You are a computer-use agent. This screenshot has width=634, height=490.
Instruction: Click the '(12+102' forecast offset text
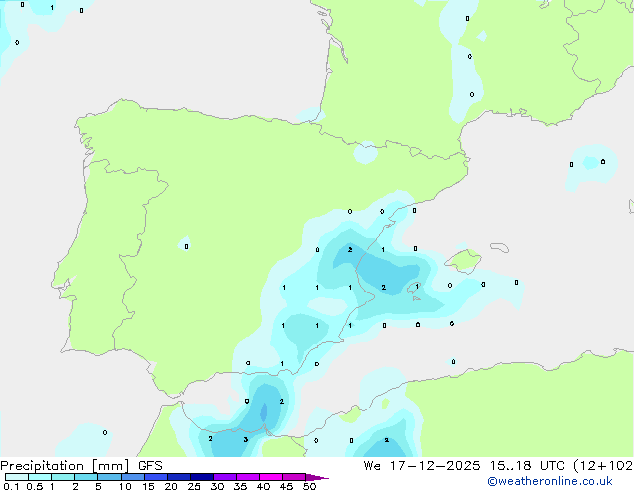click(603, 466)
